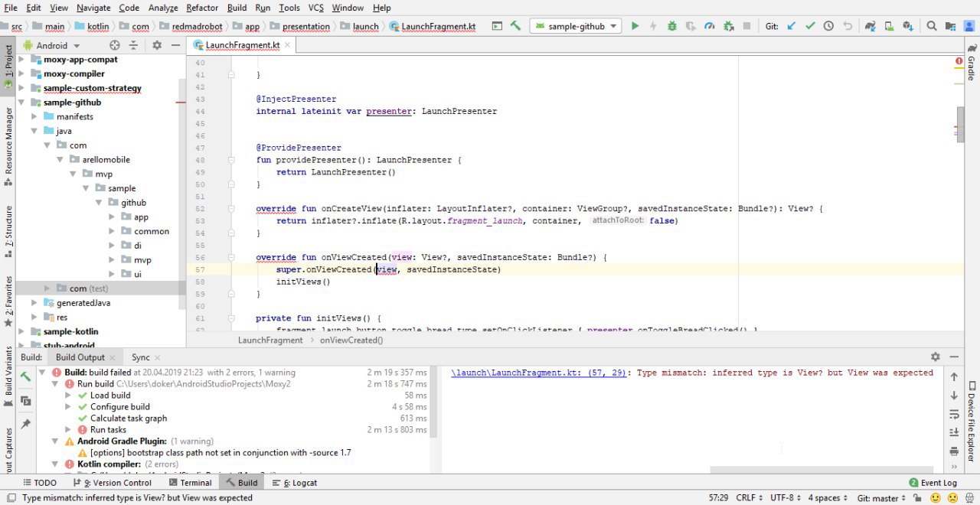Open the UTF-8 encoding dropdown

click(786, 497)
